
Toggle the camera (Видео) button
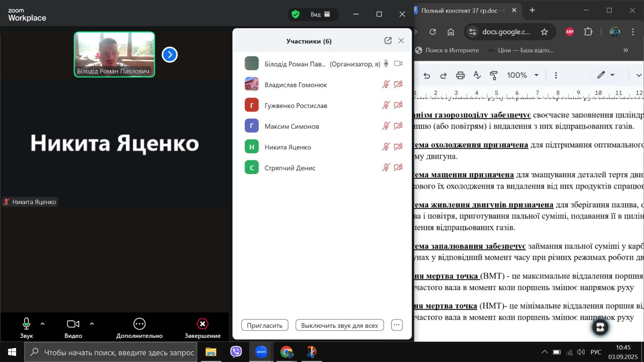click(73, 324)
